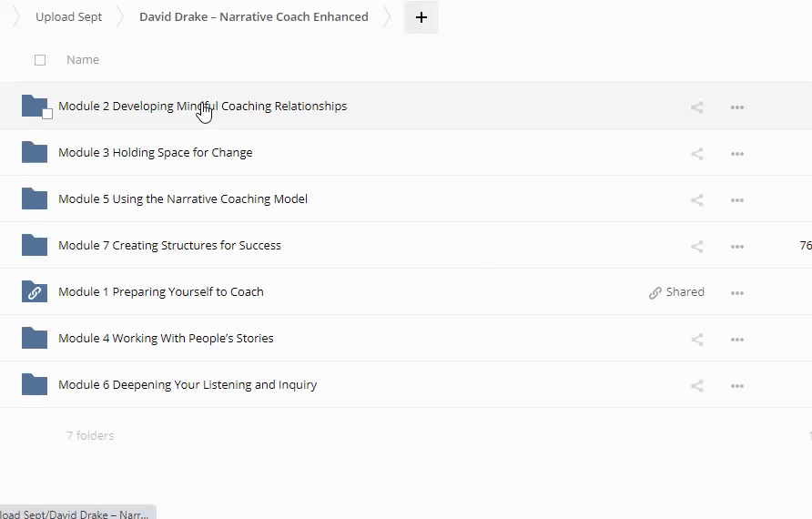Click share icon for Module 3 Holding Space
Image resolution: width=812 pixels, height=519 pixels.
696,154
